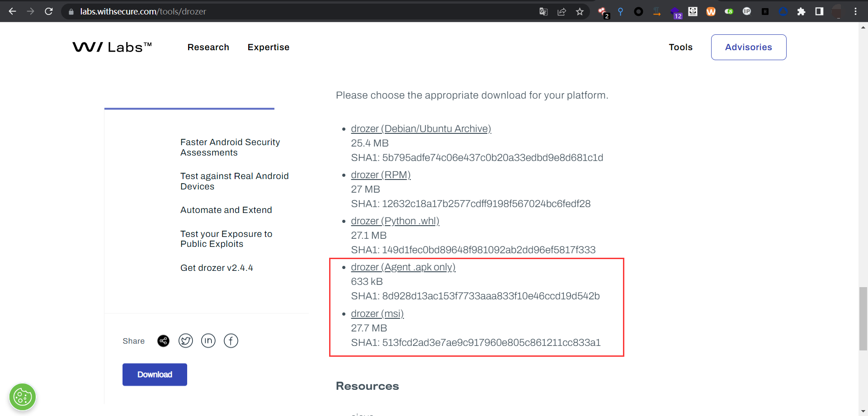Click the share page icon

click(561, 12)
